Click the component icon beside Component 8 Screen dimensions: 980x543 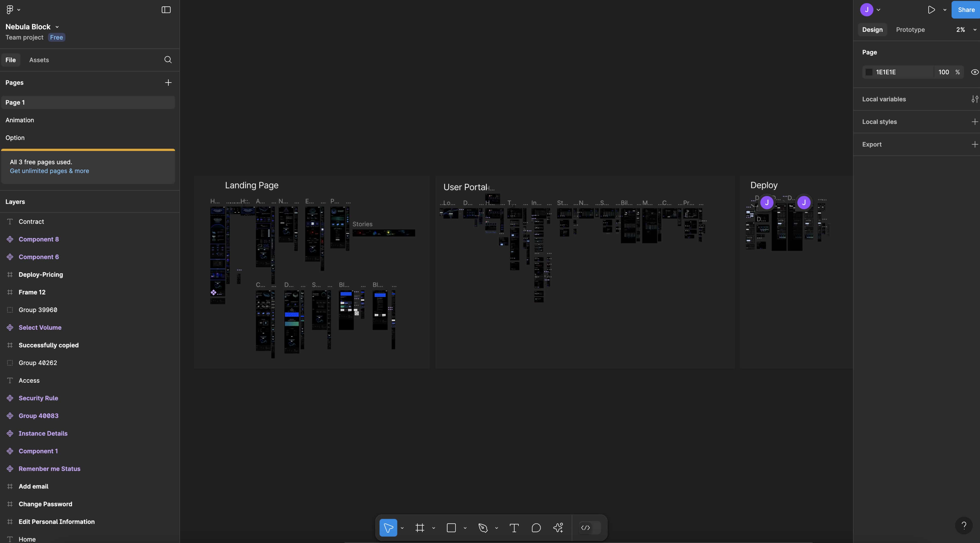click(10, 239)
